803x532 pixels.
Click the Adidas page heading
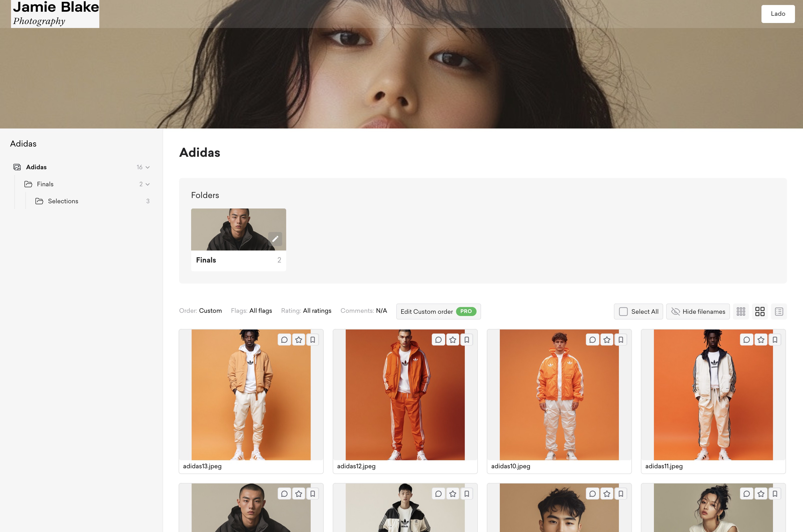click(200, 153)
